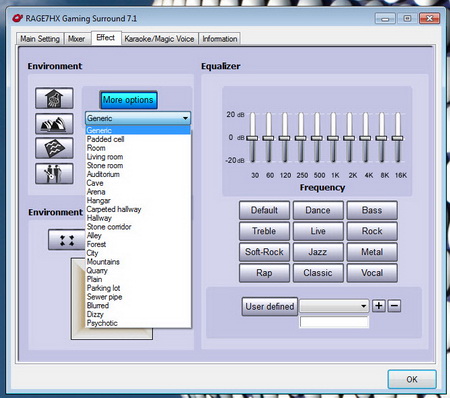Choose Parking lot from the list
The image size is (450, 398).
[x=138, y=288]
